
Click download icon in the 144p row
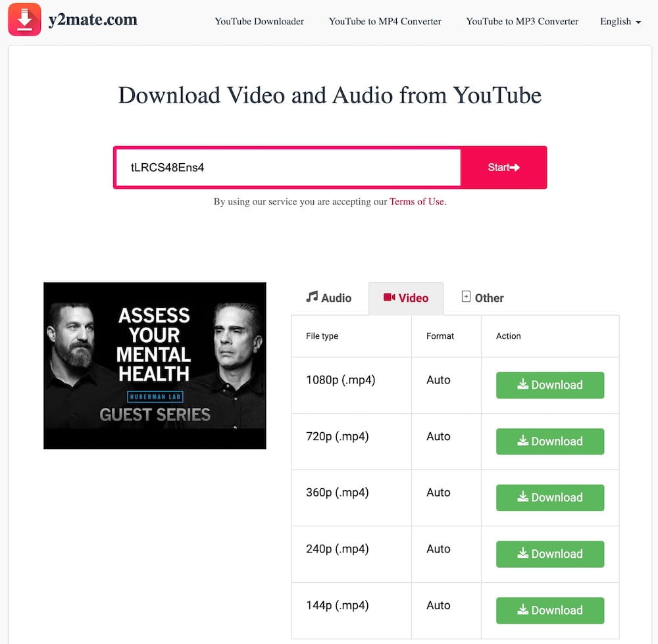coord(522,610)
